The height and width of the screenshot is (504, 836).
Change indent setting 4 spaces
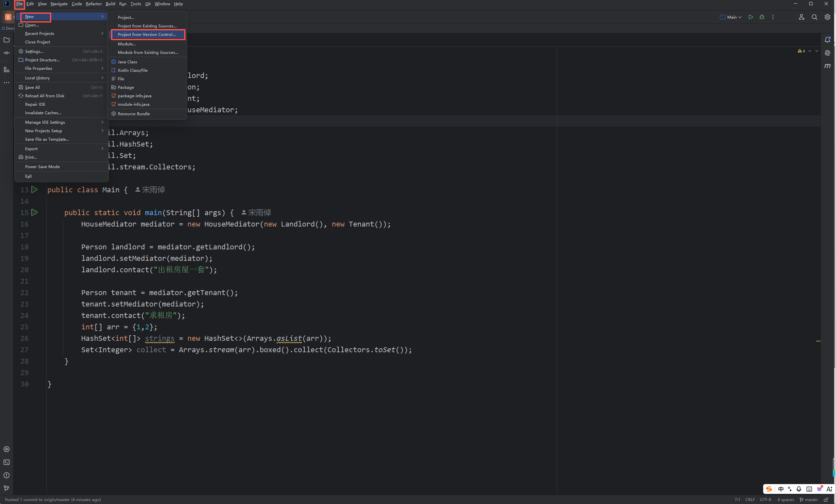pos(785,499)
